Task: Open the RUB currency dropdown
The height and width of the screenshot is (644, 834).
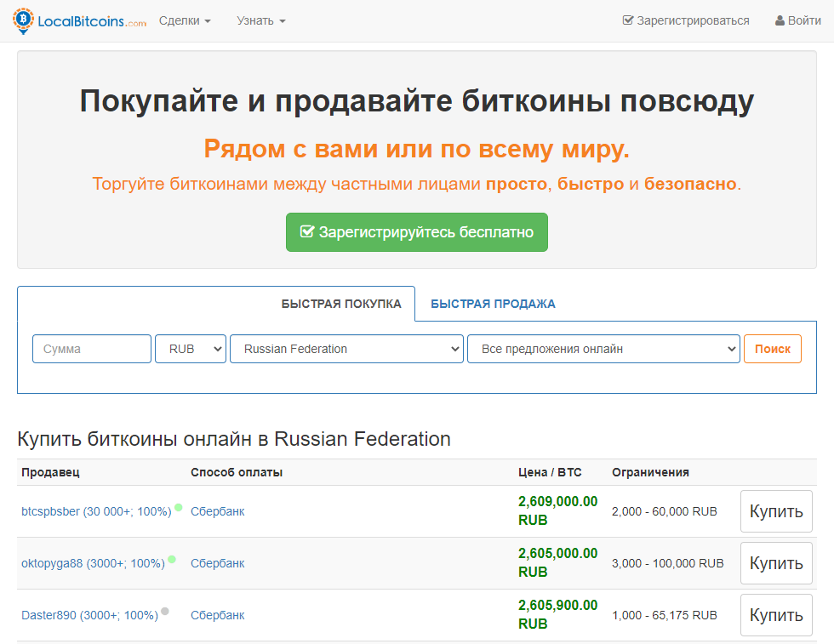Action: [x=191, y=349]
